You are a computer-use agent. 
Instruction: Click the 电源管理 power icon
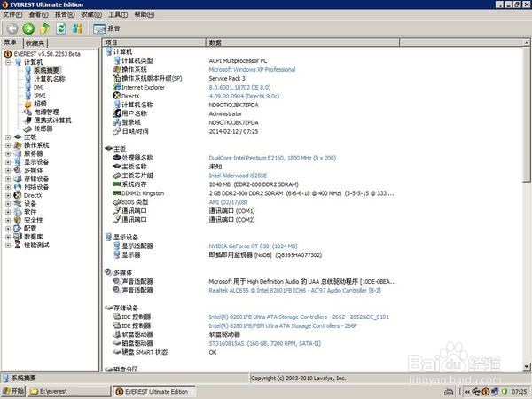pyautogui.click(x=27, y=112)
